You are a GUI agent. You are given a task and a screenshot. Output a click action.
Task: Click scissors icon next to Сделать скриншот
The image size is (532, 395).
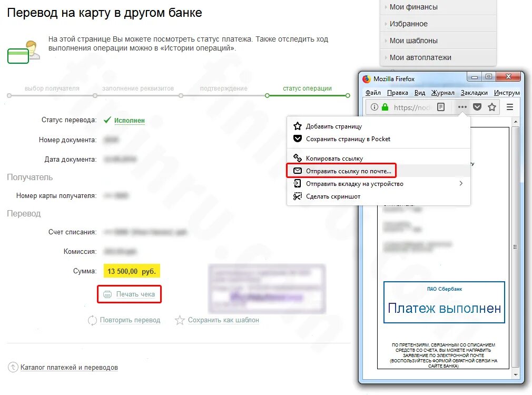point(298,196)
